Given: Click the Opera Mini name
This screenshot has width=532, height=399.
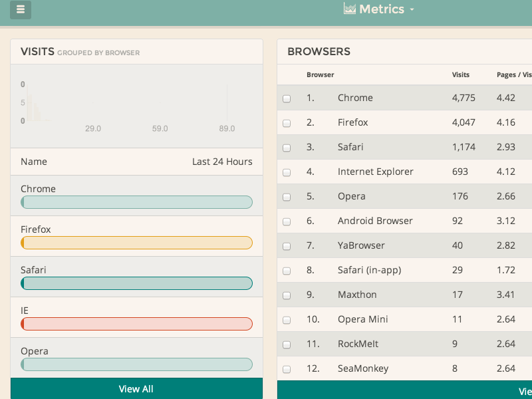Looking at the screenshot, I should click(362, 319).
